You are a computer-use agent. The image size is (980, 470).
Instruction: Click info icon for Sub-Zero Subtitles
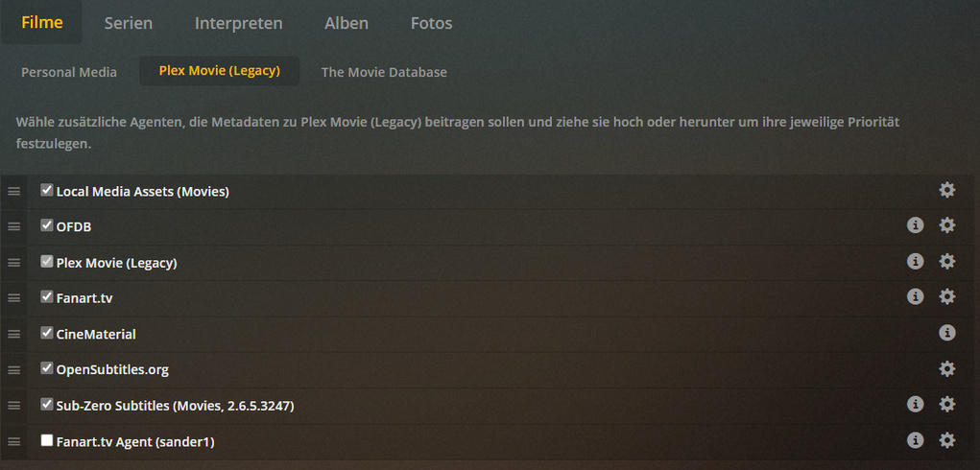click(915, 405)
